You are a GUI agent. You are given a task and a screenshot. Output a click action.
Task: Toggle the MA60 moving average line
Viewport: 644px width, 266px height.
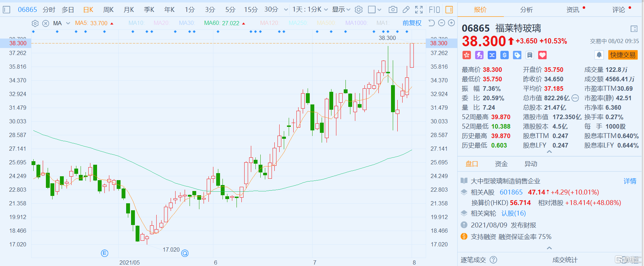coord(221,23)
